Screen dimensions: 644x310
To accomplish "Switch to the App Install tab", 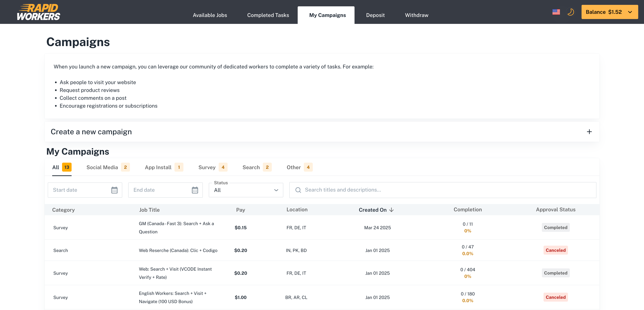I will point(164,167).
